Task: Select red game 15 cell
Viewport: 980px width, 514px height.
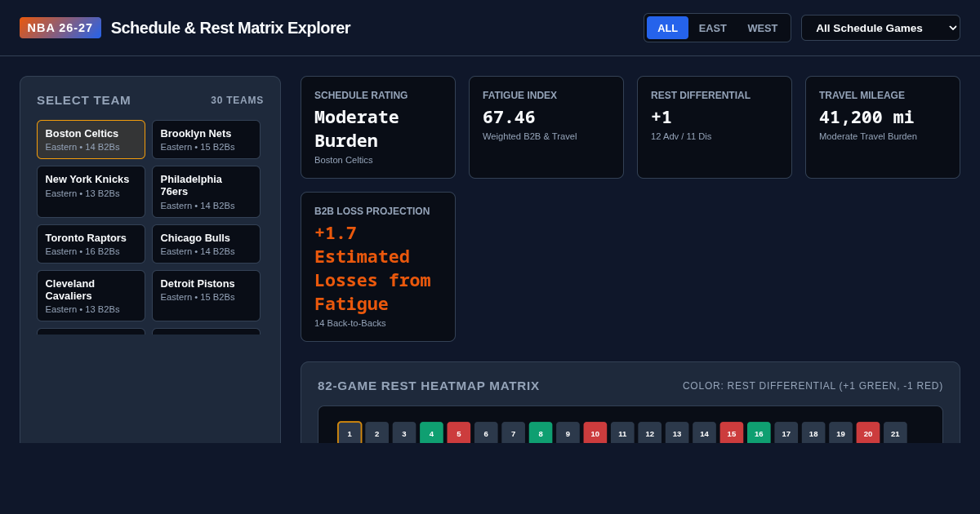Action: click(x=732, y=433)
